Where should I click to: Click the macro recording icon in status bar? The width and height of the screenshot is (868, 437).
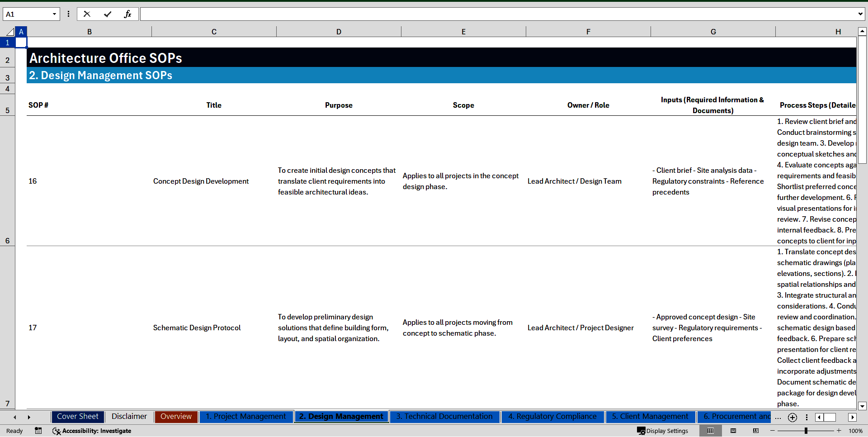coord(38,431)
